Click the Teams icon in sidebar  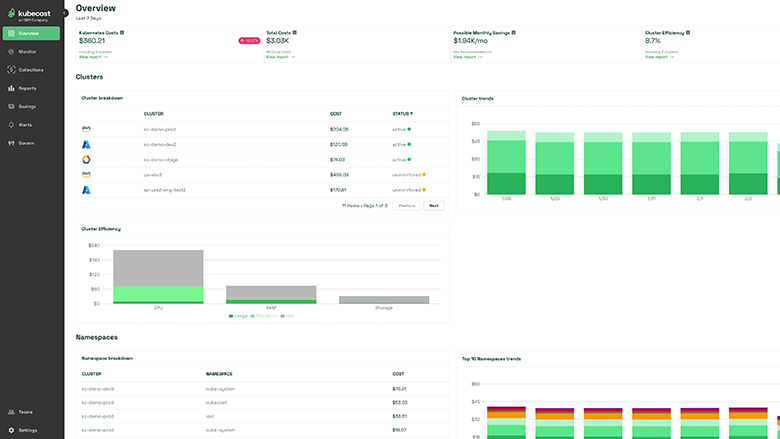11,412
